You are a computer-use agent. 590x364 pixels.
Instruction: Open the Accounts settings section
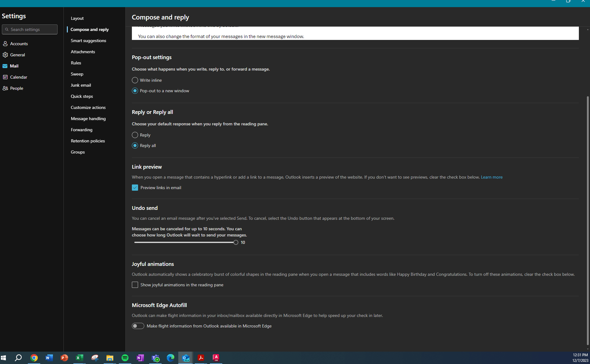coord(19,43)
